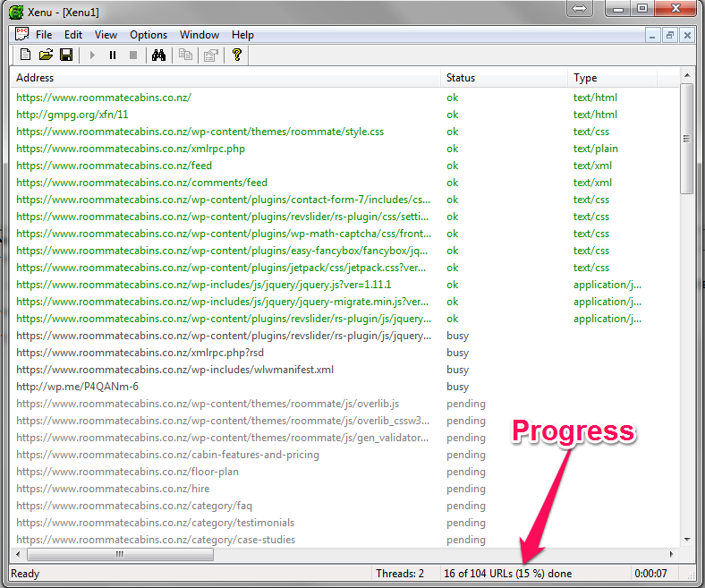Click the double-arrow button in title bar
The width and height of the screenshot is (705, 588).
click(x=579, y=8)
